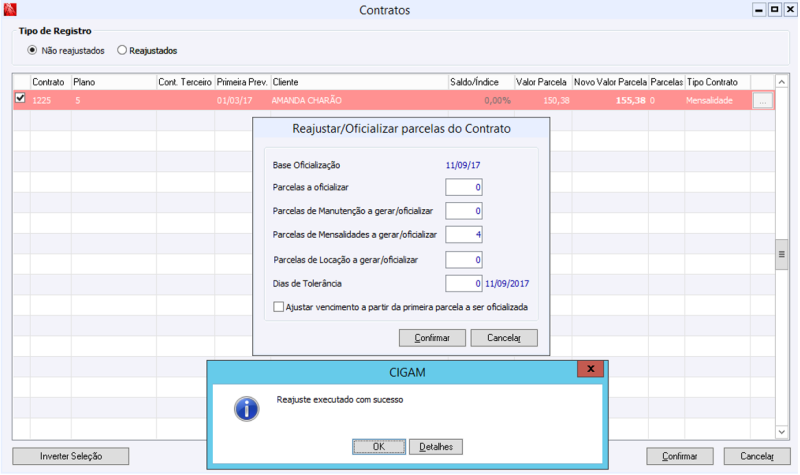The width and height of the screenshot is (800, 475).
Task: Click the scroll up arrow of the grid
Action: [781, 82]
